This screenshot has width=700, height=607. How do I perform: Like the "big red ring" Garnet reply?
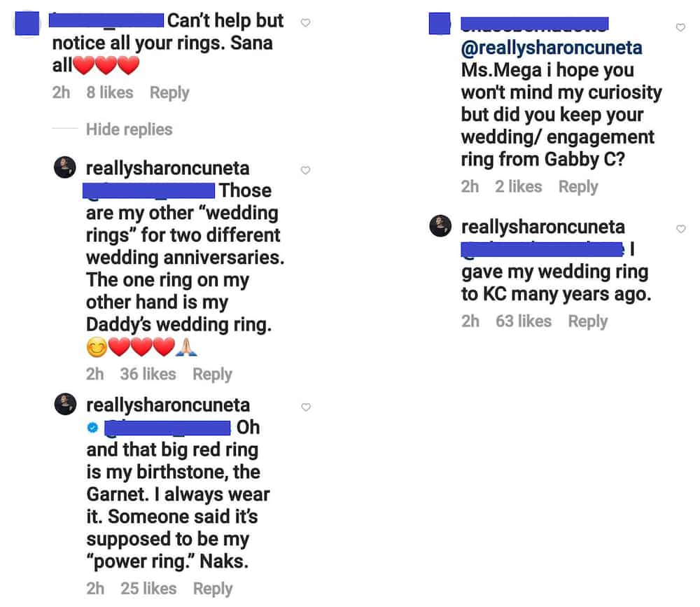[306, 407]
